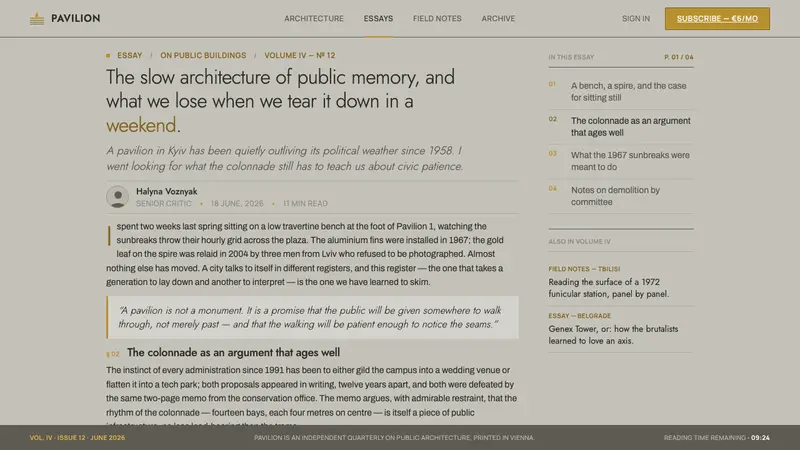Viewport: 800px width, 450px height.
Task: Open Tbilisi funicular station field notes
Action: pos(621,282)
